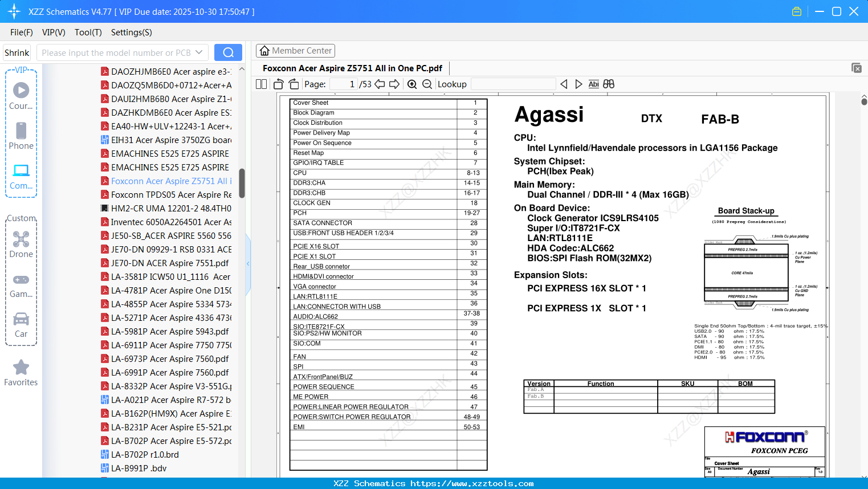Zoom out of the schematic
This screenshot has width=868, height=489.
coord(427,84)
